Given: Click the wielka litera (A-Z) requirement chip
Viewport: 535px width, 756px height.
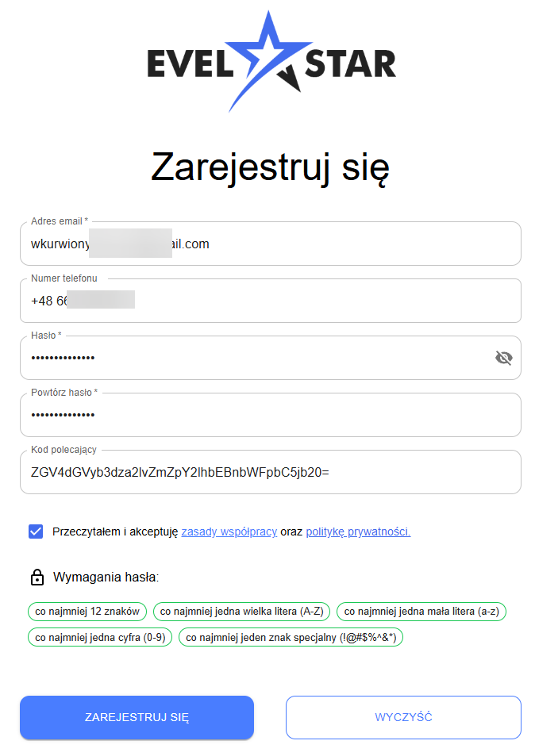Looking at the screenshot, I should click(241, 612).
